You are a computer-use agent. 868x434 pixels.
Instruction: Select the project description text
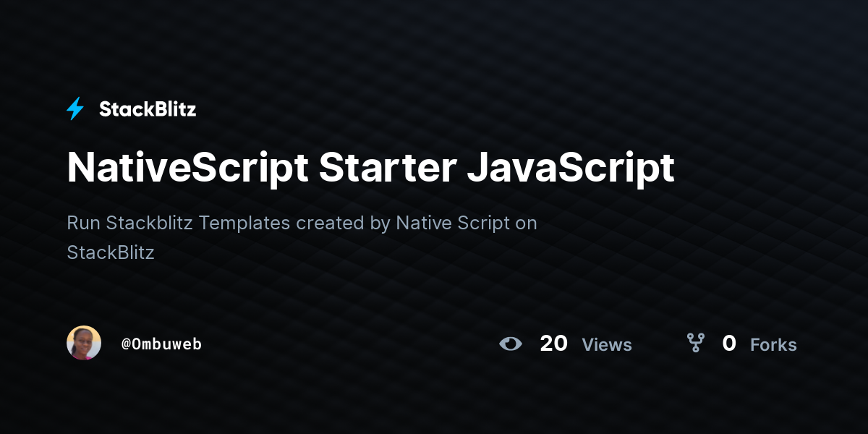302,237
